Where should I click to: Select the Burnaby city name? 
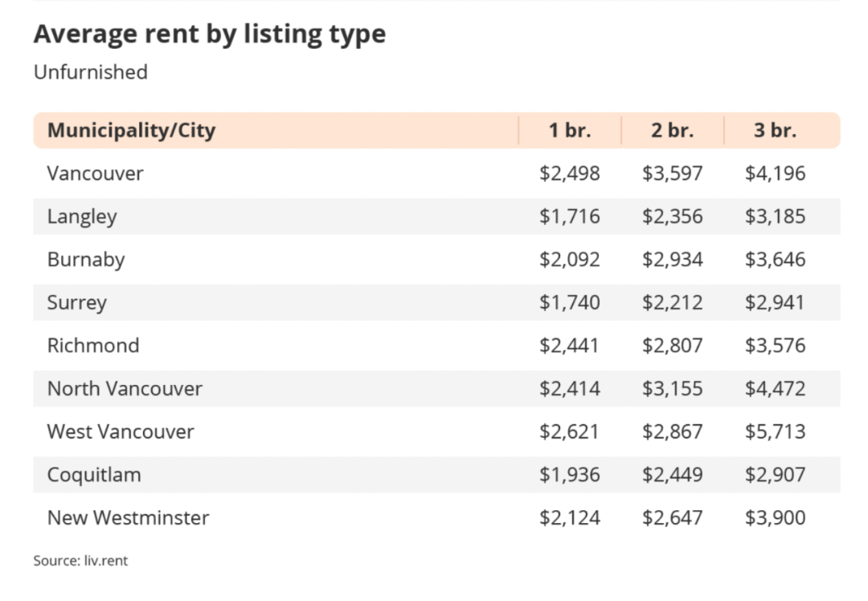pos(86,260)
